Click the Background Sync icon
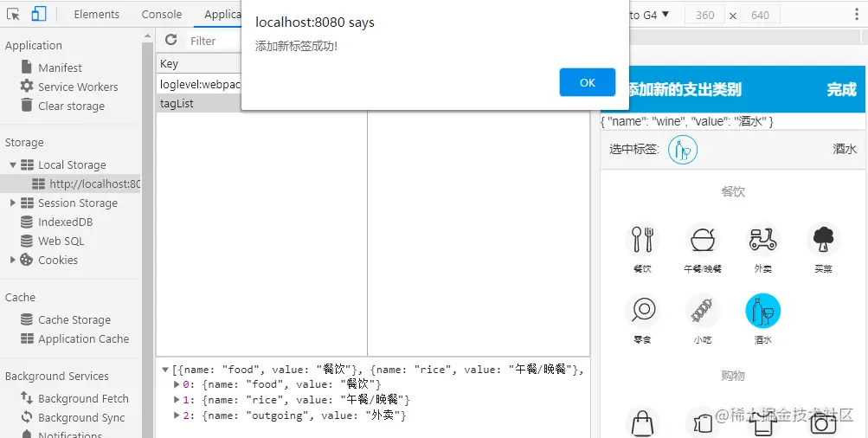The width and height of the screenshot is (868, 438). tap(27, 417)
